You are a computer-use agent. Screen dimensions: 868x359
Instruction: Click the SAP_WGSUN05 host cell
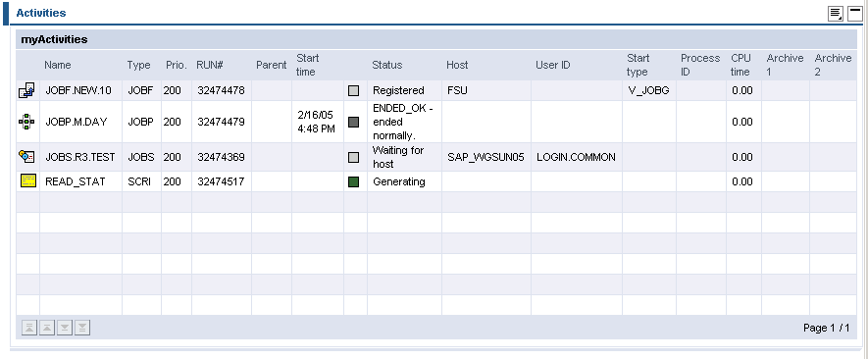[486, 157]
